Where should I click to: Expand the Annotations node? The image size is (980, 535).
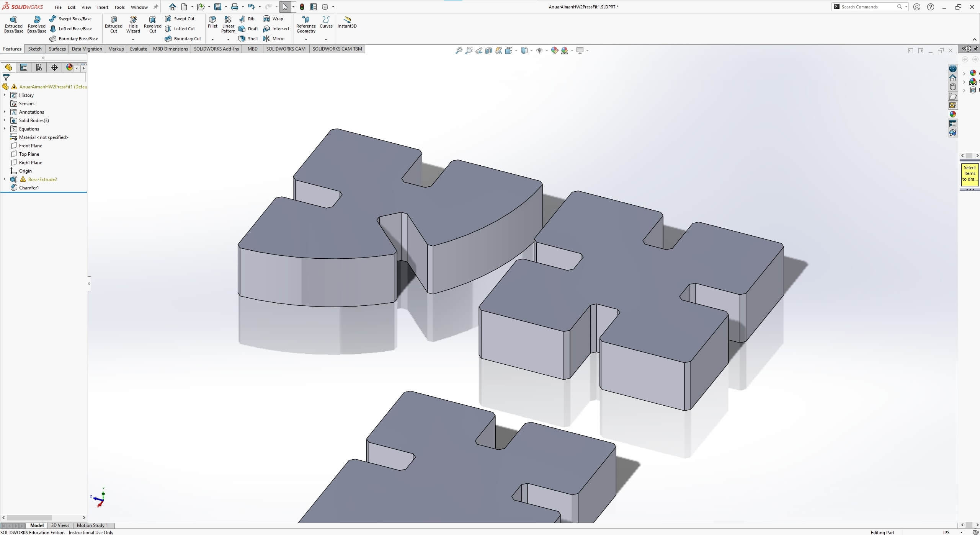pos(5,112)
